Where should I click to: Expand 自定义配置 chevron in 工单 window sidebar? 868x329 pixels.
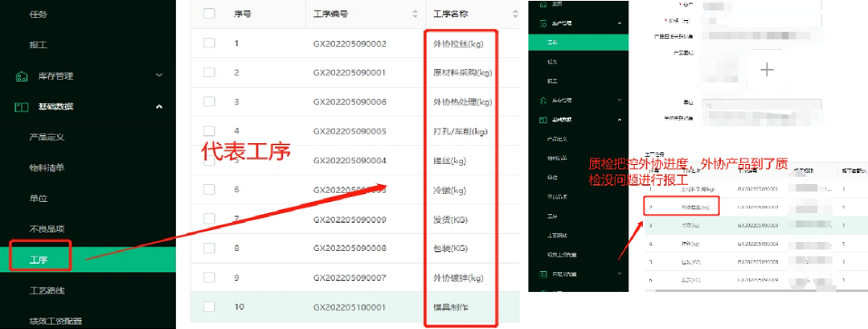[620, 273]
